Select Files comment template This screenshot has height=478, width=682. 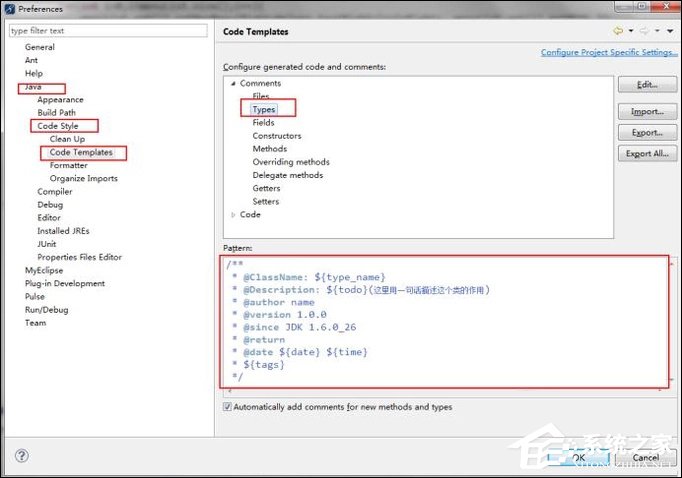pyautogui.click(x=261, y=96)
